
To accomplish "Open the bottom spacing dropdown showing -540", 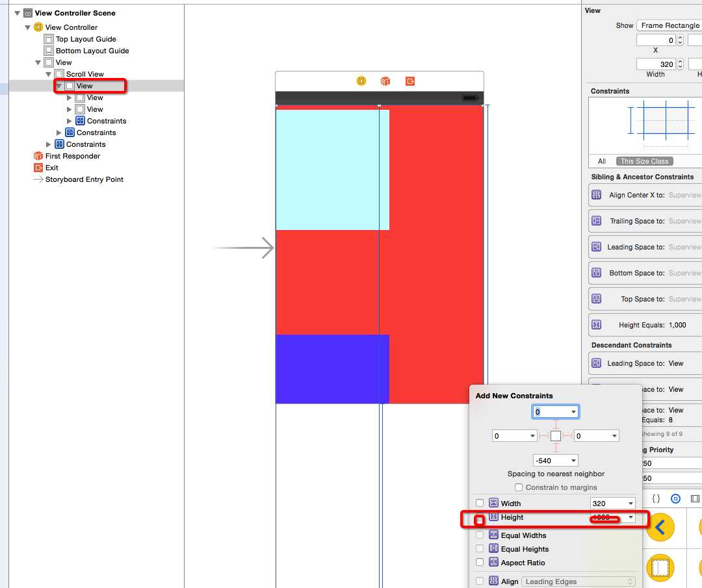I will pyautogui.click(x=573, y=461).
